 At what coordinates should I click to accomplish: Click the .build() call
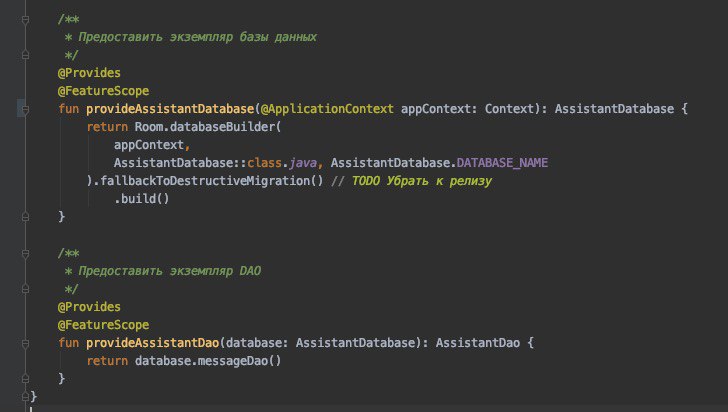[142, 199]
